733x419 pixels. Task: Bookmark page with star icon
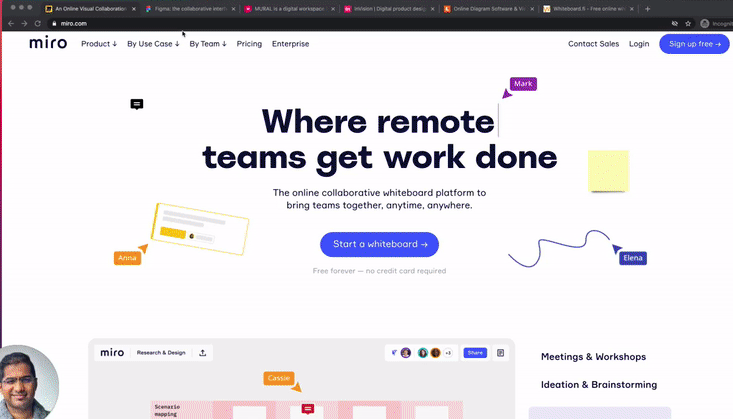[688, 23]
